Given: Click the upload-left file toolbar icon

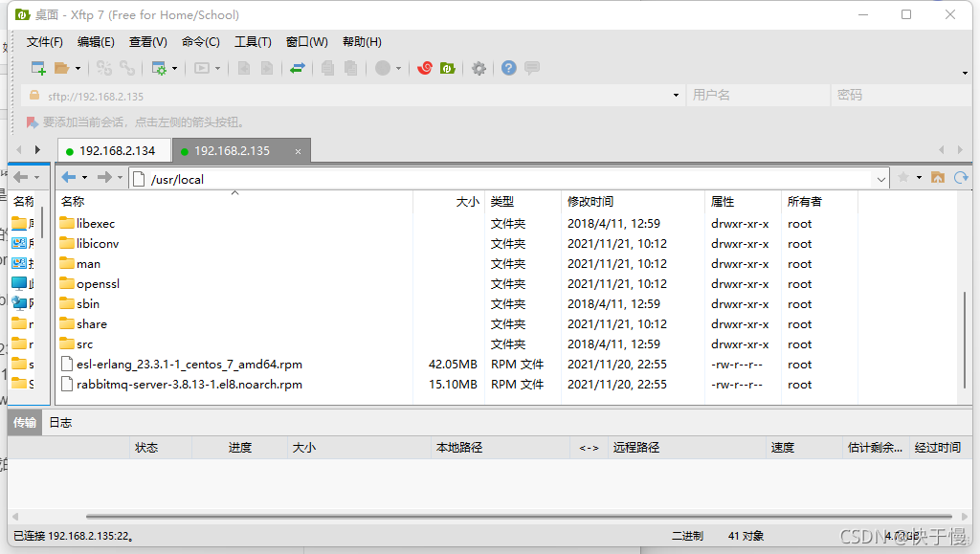Looking at the screenshot, I should 244,68.
